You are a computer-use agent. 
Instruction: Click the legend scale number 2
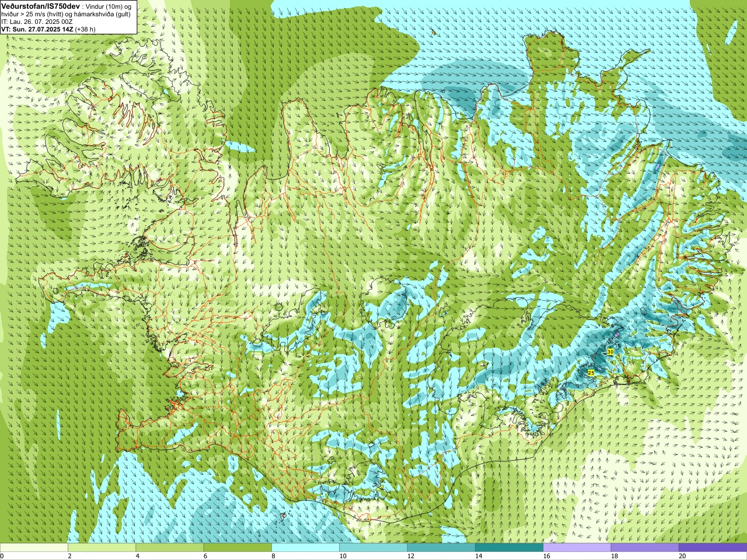click(x=69, y=556)
